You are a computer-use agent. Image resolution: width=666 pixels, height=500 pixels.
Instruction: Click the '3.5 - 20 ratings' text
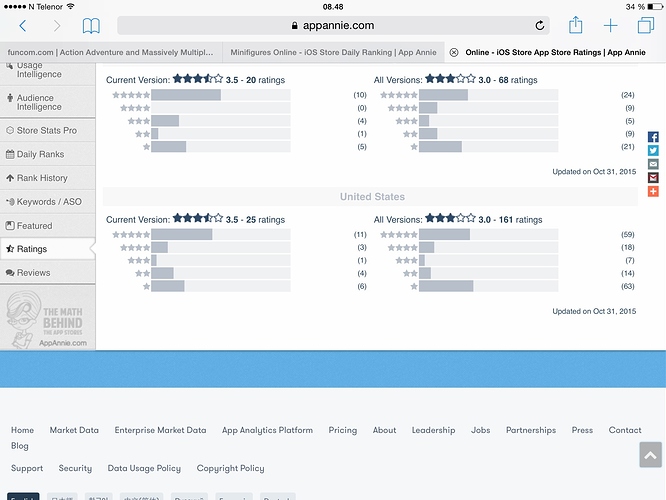[255, 80]
